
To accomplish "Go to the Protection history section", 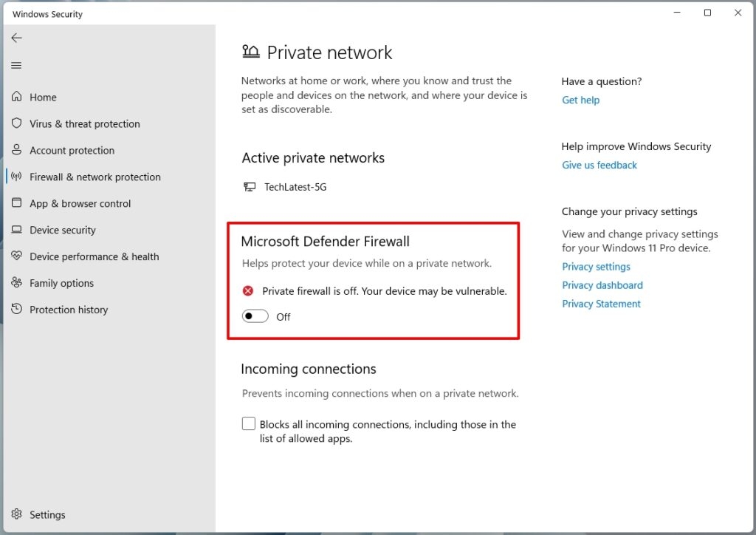I will click(x=68, y=310).
